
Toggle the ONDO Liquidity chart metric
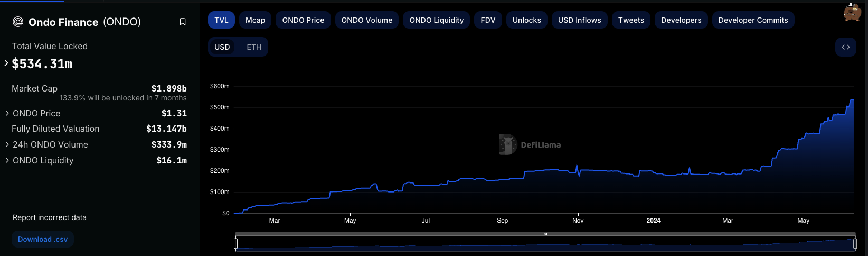click(437, 20)
